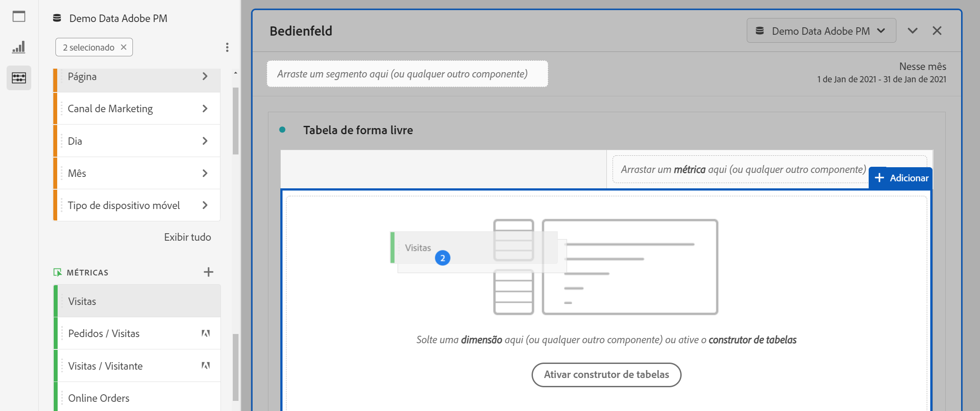Click Ativar construtor de tabelas button
The height and width of the screenshot is (411, 980).
point(606,374)
